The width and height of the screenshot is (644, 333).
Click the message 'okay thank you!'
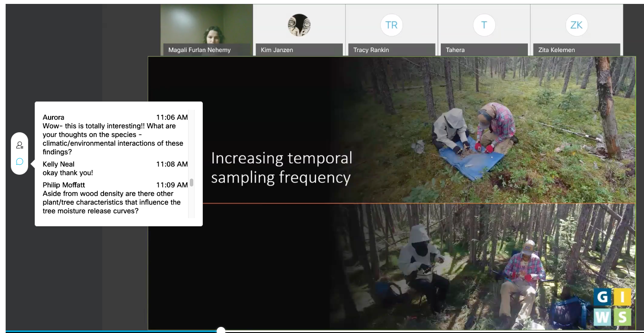pyautogui.click(x=68, y=173)
